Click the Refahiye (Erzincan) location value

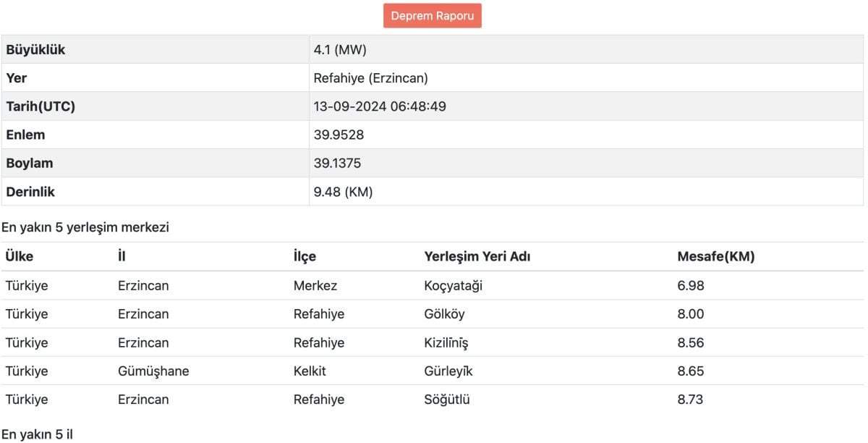tap(370, 78)
